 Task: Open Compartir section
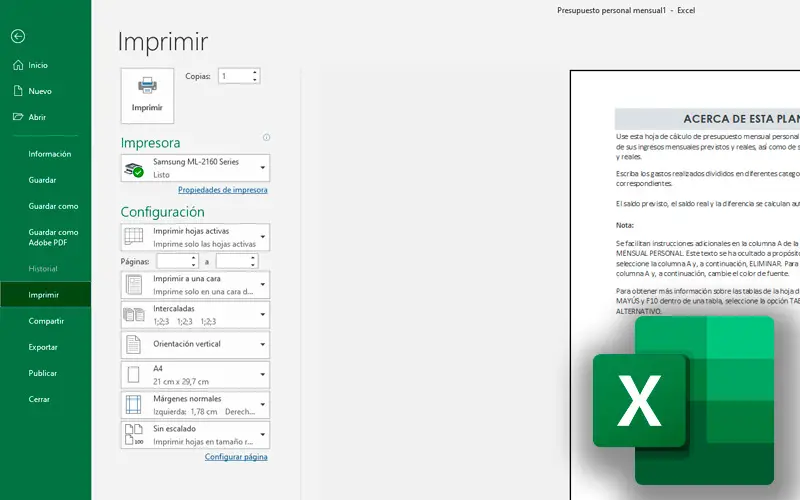coord(46,321)
